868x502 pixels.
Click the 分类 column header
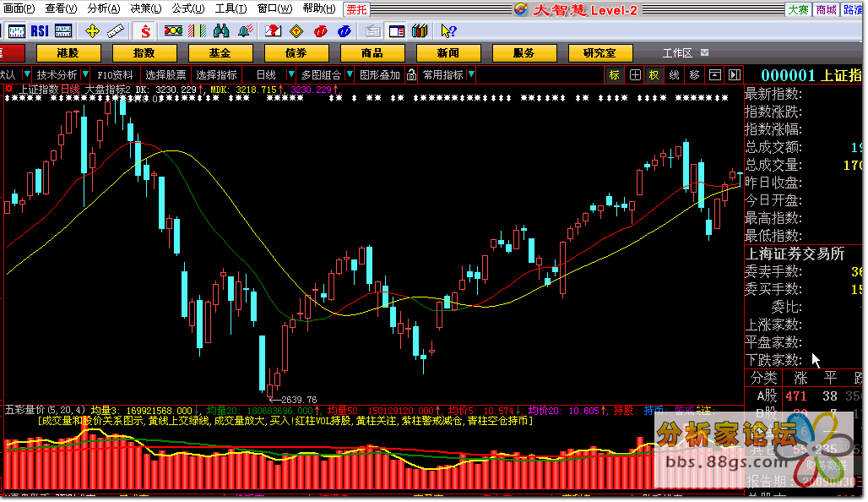(x=764, y=378)
